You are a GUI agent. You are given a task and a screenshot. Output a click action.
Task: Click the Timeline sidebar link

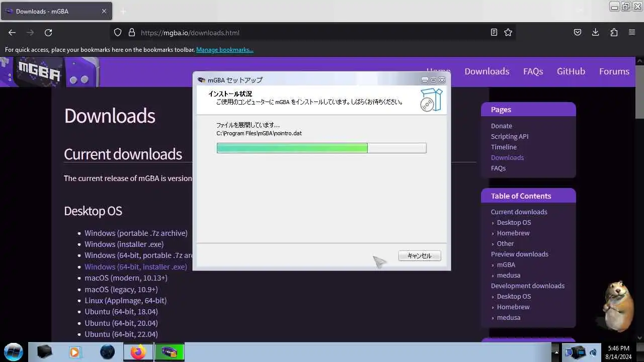(x=504, y=147)
